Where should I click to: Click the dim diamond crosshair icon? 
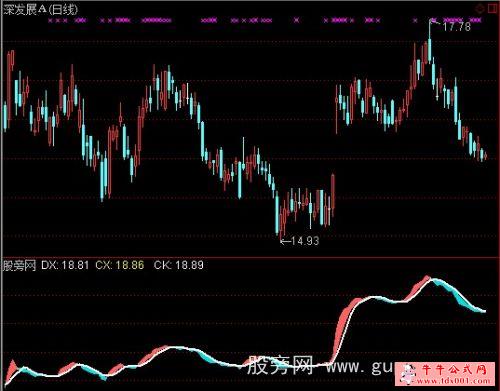click(480, 9)
